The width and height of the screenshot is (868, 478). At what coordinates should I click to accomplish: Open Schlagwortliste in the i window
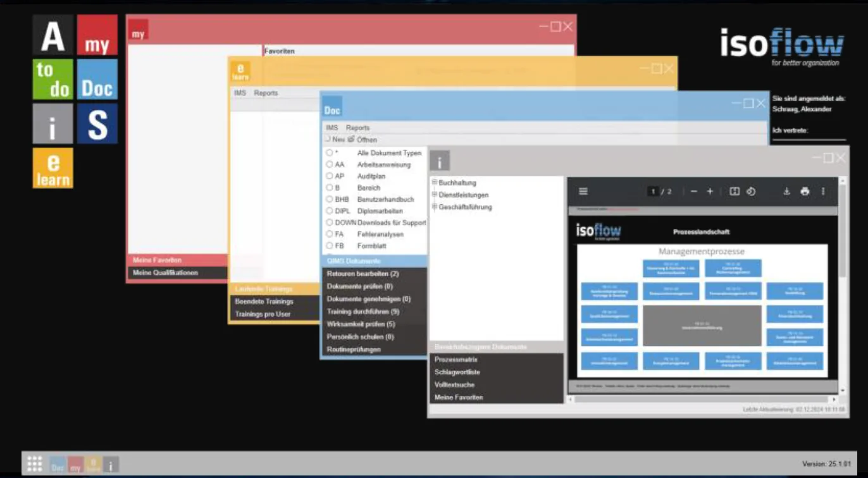[x=497, y=372]
